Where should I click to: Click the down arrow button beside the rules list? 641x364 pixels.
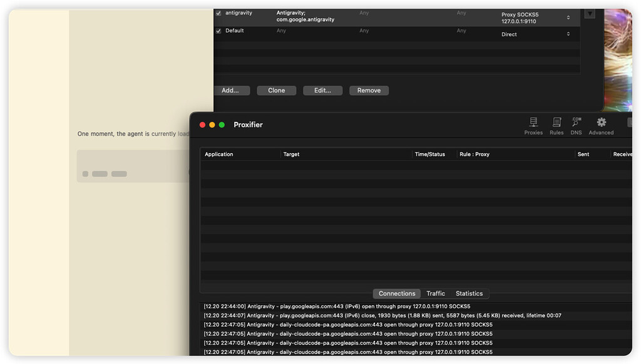590,14
